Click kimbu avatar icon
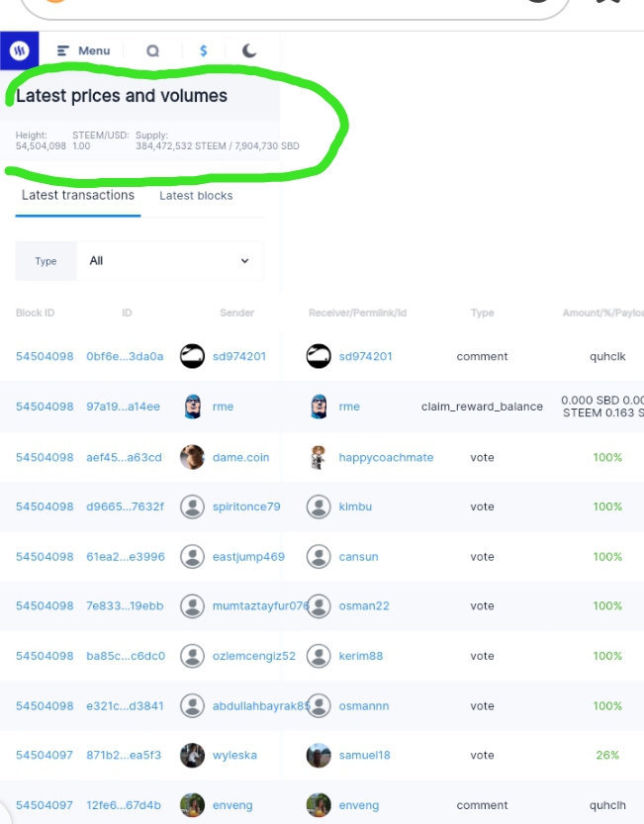 (319, 506)
